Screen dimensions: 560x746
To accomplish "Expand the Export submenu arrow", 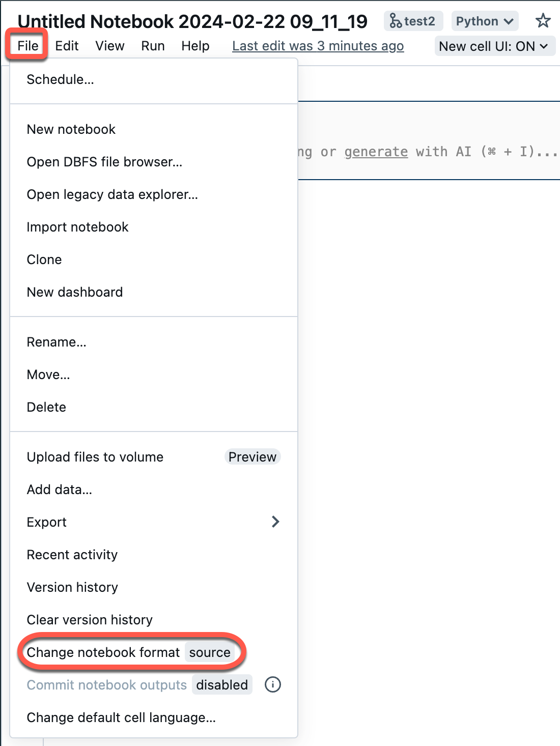I will coord(275,522).
